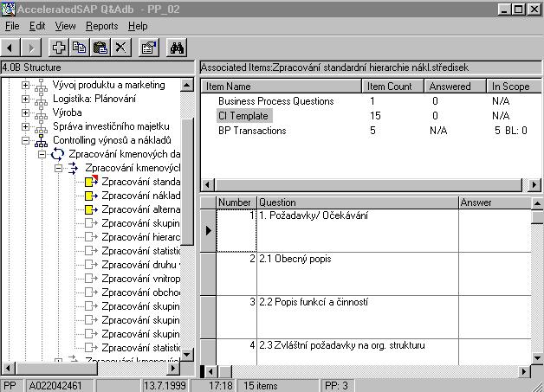Viewport: 544px width, 392px height.
Task: Click the copy toolbar icon
Action: click(79, 48)
